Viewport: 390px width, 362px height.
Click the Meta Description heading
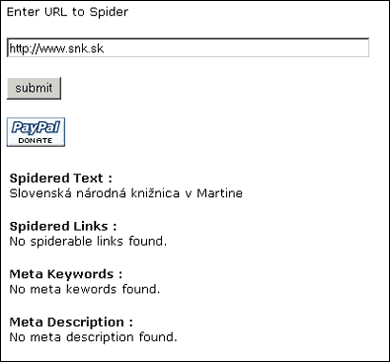pos(71,322)
